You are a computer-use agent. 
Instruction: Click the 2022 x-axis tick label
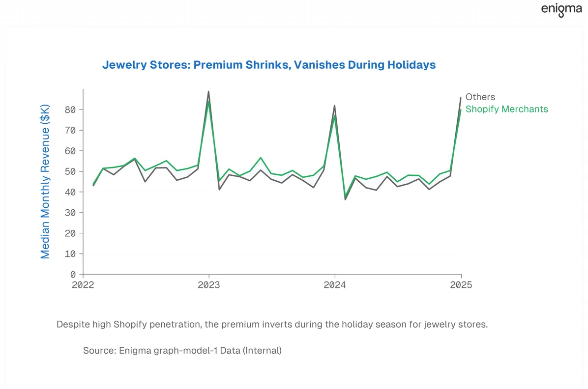point(83,285)
